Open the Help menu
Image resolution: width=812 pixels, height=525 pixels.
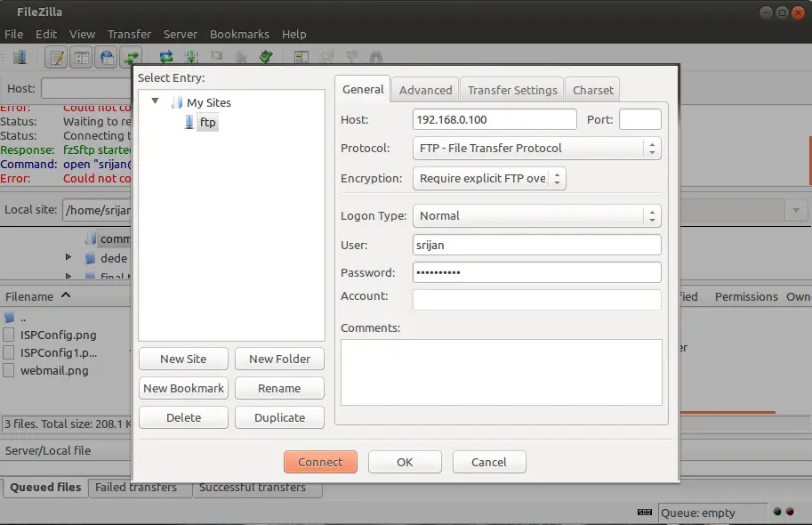pos(294,34)
